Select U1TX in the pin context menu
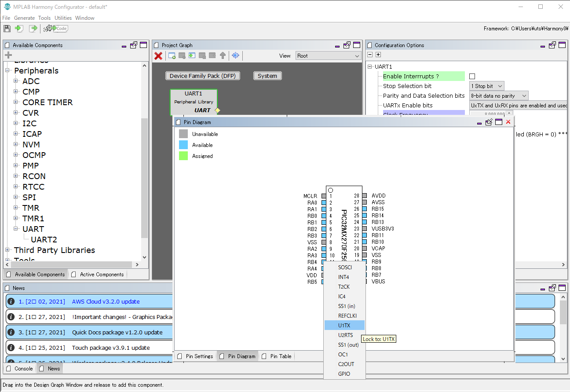This screenshot has height=392, width=570. [345, 325]
